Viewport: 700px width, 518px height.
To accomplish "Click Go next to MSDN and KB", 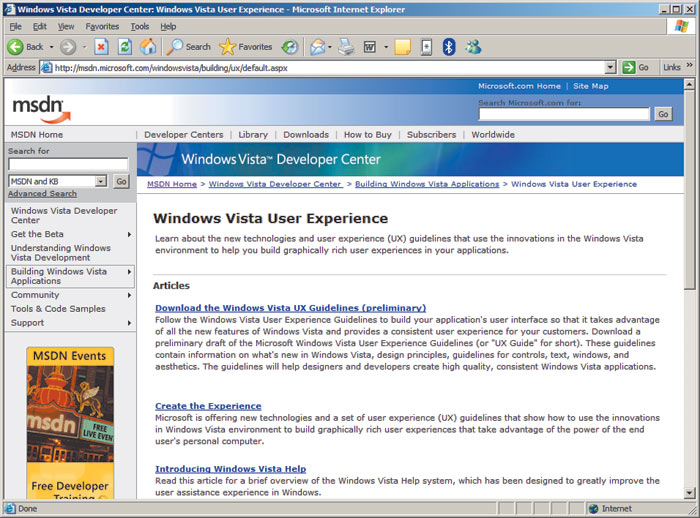I will point(121,181).
